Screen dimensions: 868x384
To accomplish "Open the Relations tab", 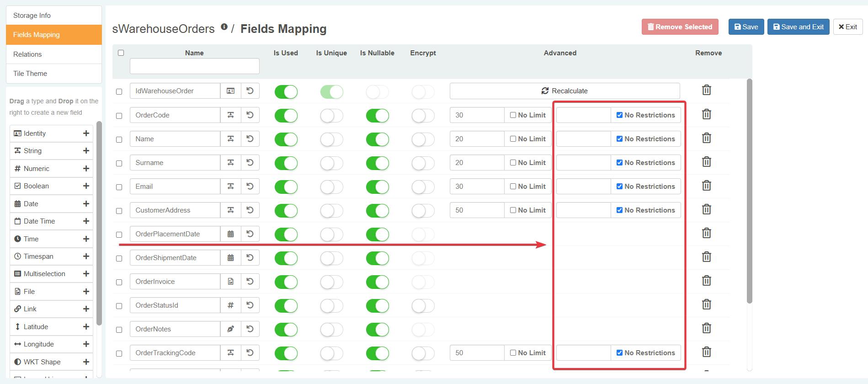I will tap(27, 54).
